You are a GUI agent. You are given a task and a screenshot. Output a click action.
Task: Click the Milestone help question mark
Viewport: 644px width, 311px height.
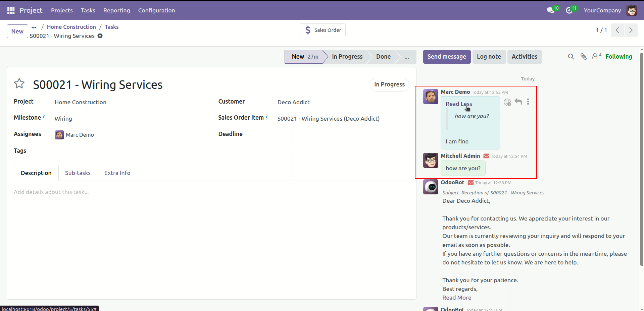pyautogui.click(x=44, y=116)
